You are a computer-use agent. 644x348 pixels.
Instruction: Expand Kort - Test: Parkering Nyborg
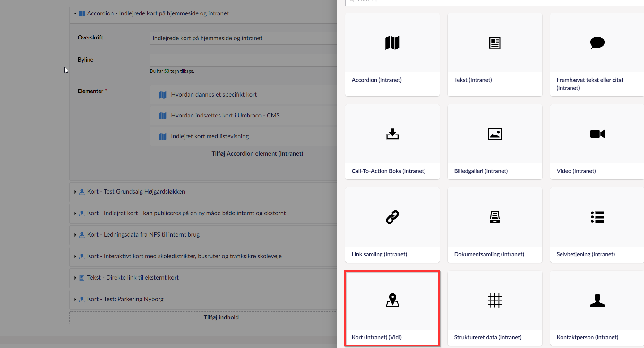[x=75, y=299]
